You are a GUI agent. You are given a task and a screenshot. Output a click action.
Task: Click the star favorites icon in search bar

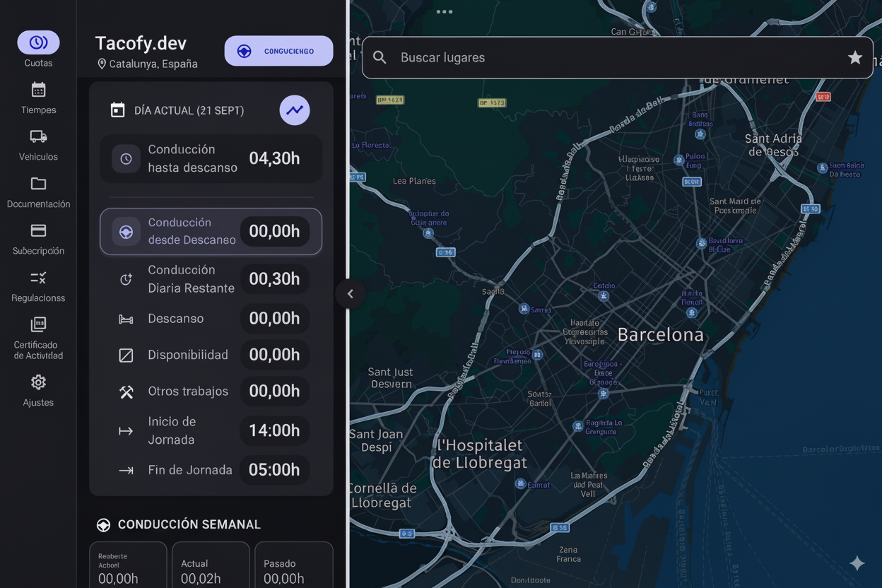pos(855,58)
